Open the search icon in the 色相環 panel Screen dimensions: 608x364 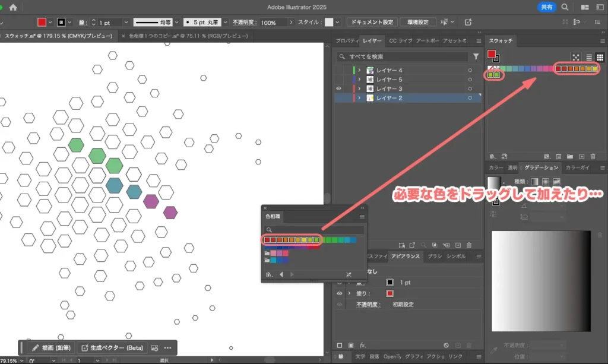(x=270, y=230)
